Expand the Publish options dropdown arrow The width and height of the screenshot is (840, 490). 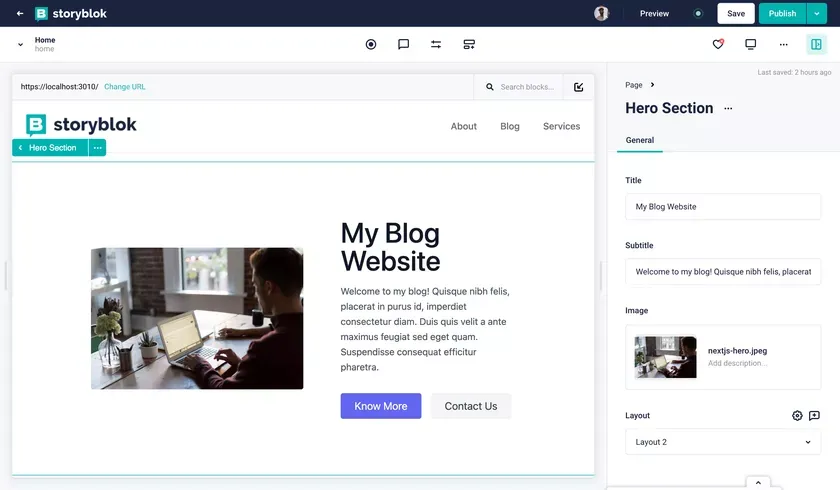coord(817,13)
